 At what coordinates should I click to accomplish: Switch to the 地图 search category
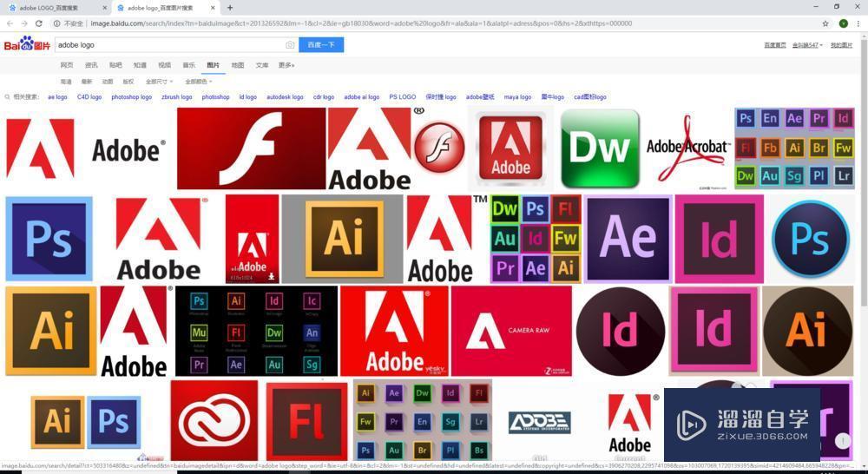click(238, 65)
